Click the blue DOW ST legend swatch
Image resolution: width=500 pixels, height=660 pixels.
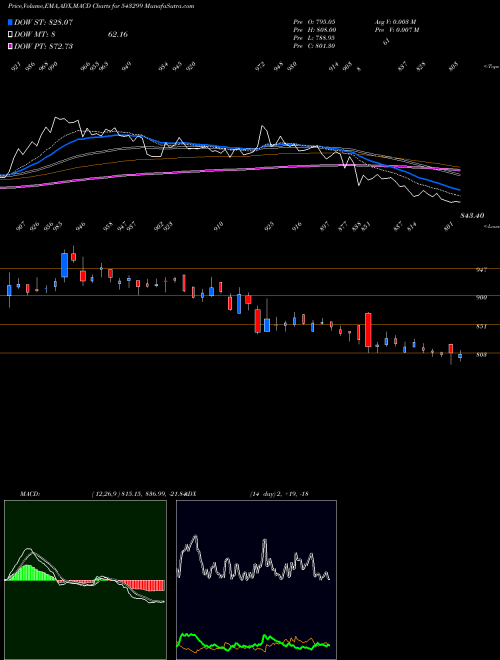pyautogui.click(x=10, y=22)
